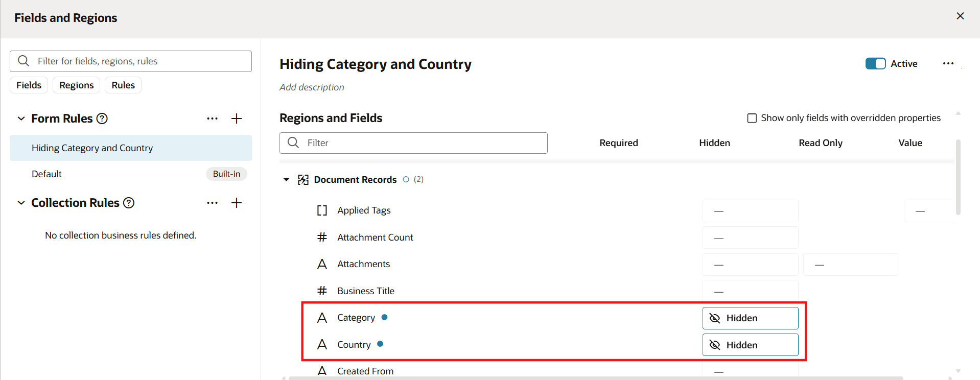Open Collection Rules more options menu
The image size is (980, 380).
tap(213, 203)
